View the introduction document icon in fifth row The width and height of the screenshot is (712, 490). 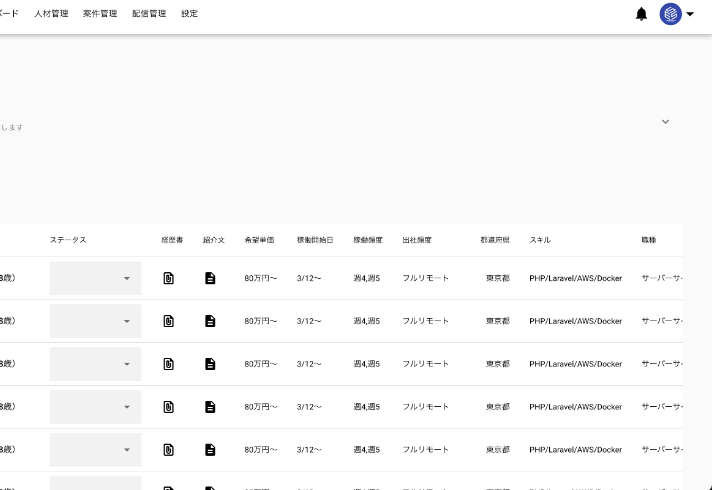[x=210, y=450]
